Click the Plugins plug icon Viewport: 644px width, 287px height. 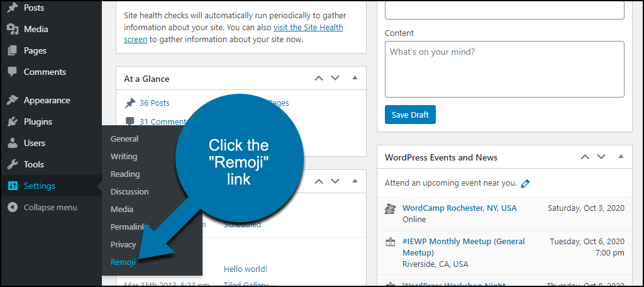[x=12, y=121]
